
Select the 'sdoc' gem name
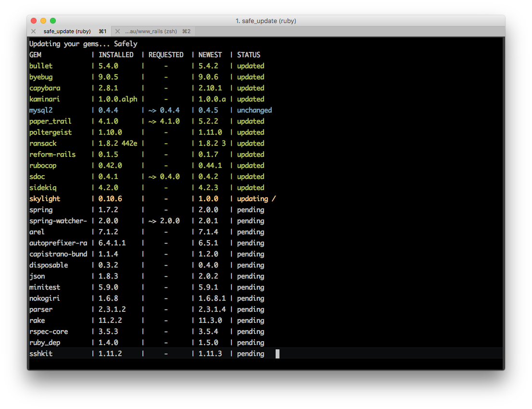[37, 177]
